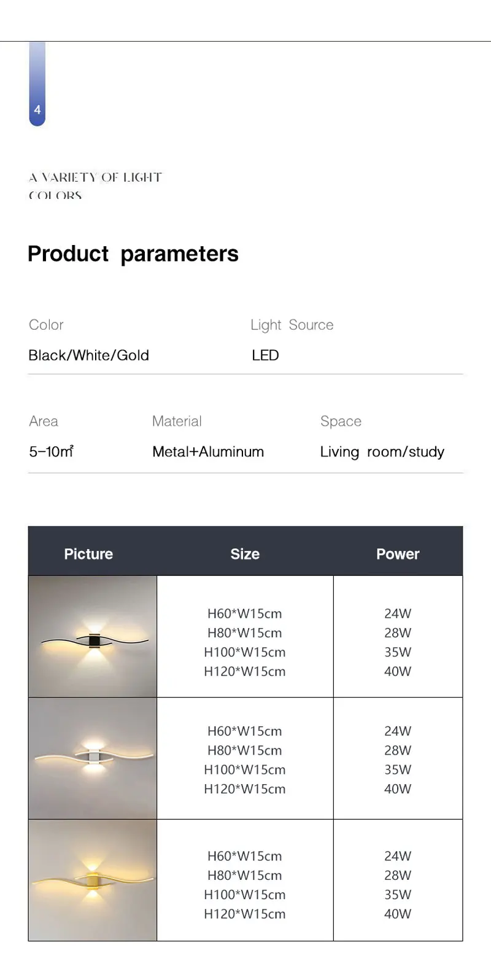Image resolution: width=491 pixels, height=980 pixels.
Task: Click the 5-10㎡ area value
Action: click(x=51, y=452)
